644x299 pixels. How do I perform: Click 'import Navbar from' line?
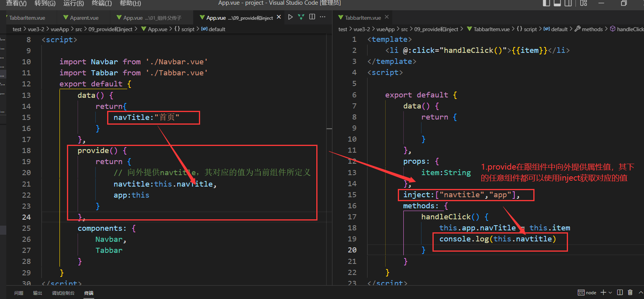pos(134,62)
